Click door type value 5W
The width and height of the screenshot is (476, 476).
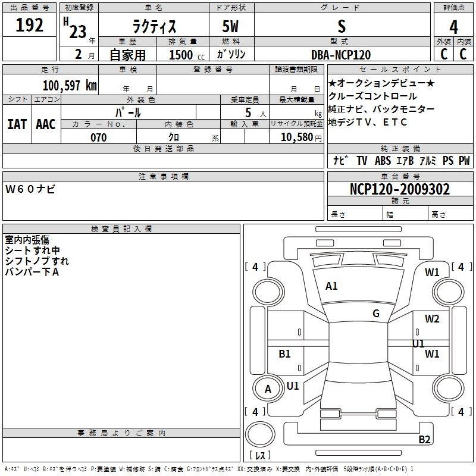230,26
